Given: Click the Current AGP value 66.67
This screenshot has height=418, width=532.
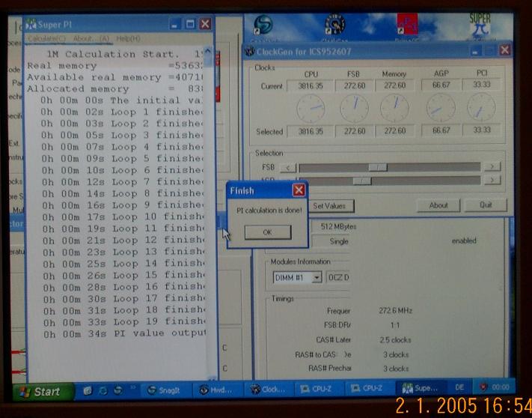Looking at the screenshot, I should 441,85.
